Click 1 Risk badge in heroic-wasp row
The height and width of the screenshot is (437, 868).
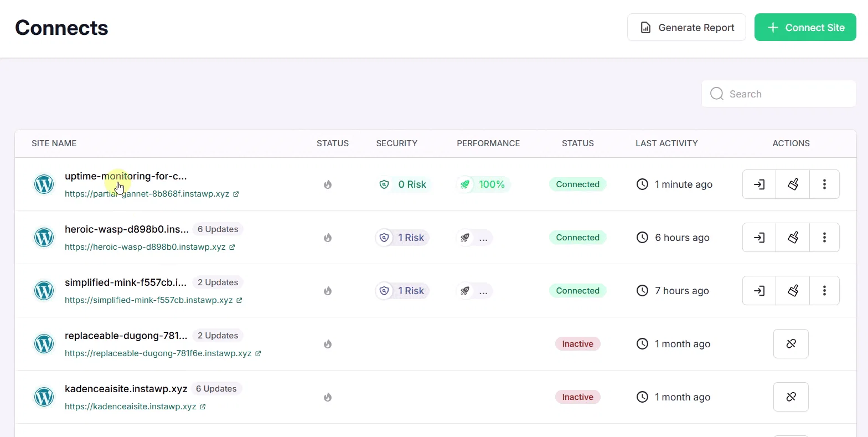[x=402, y=238]
